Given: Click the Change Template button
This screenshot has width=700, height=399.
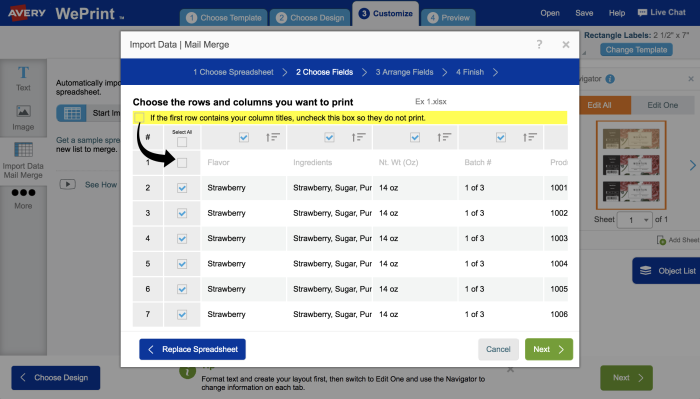Looking at the screenshot, I should pyautogui.click(x=636, y=50).
